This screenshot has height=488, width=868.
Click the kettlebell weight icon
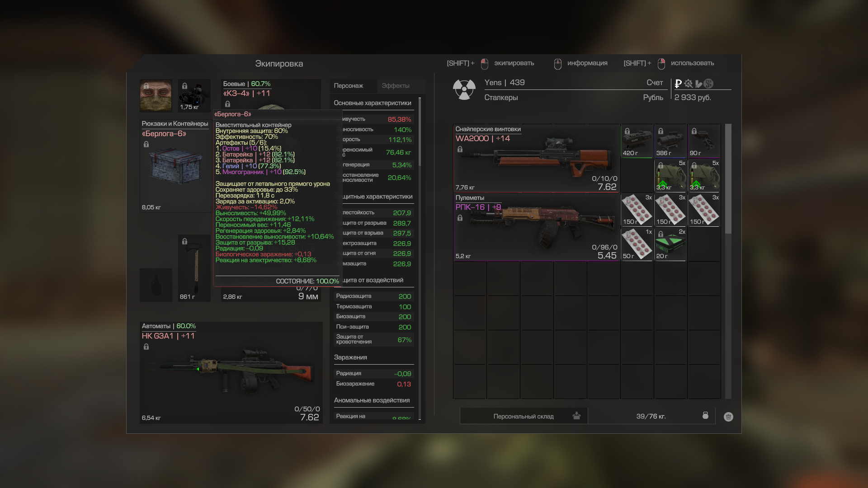coord(705,415)
